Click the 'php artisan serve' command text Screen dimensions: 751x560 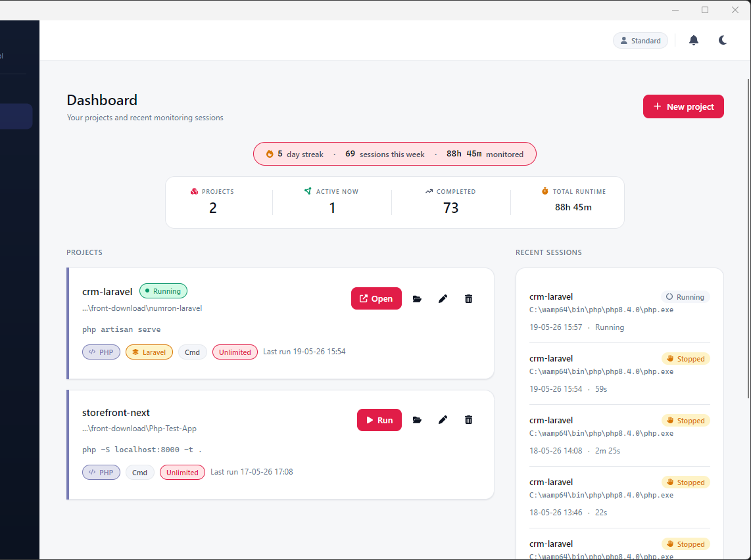121,329
